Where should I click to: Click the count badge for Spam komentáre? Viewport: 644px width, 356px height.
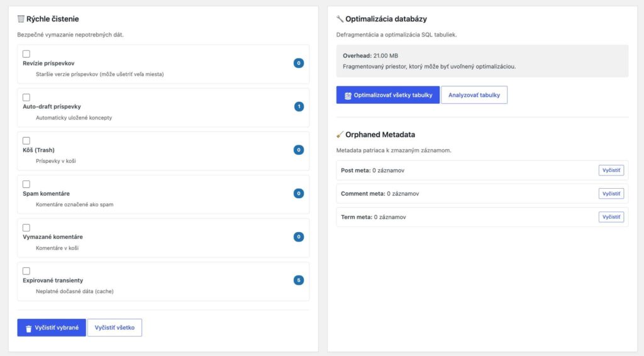click(299, 193)
